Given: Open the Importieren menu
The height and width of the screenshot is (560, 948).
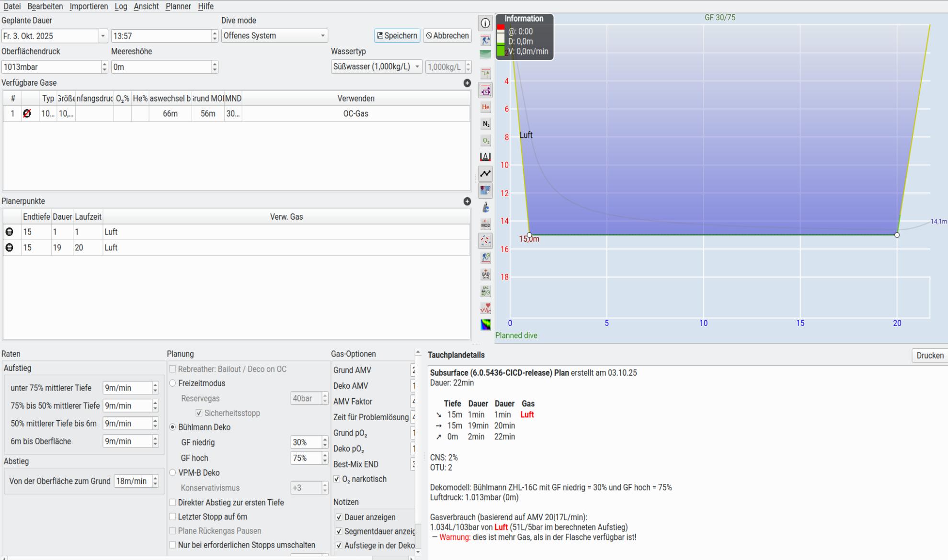Looking at the screenshot, I should [x=89, y=6].
